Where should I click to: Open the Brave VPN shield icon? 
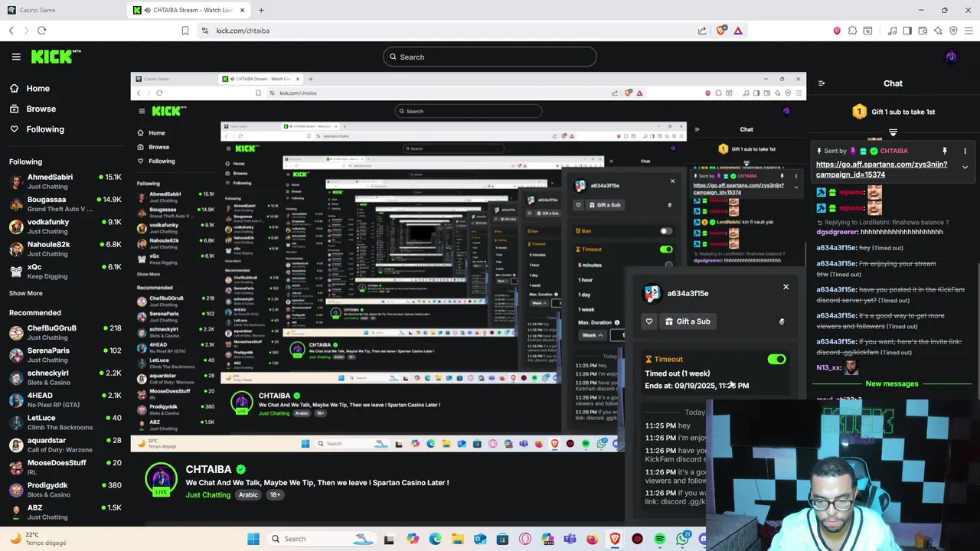953,31
